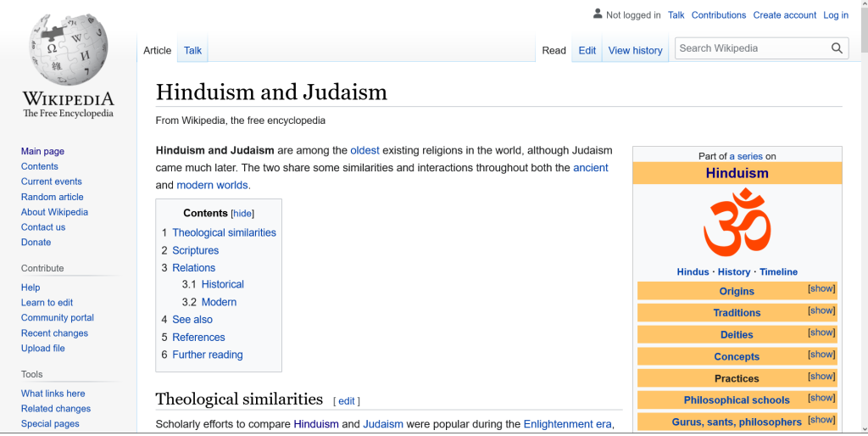Jump to See also
The width and height of the screenshot is (868, 436).
pos(192,320)
